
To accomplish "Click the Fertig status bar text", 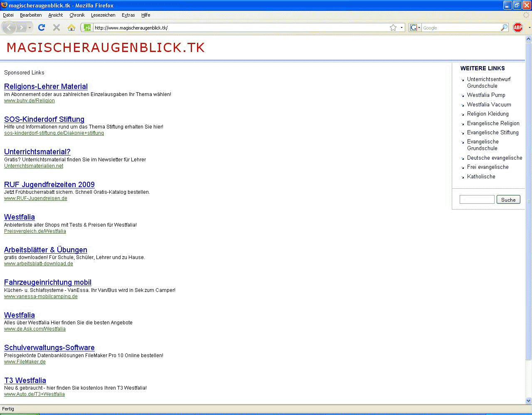I will coord(8,409).
